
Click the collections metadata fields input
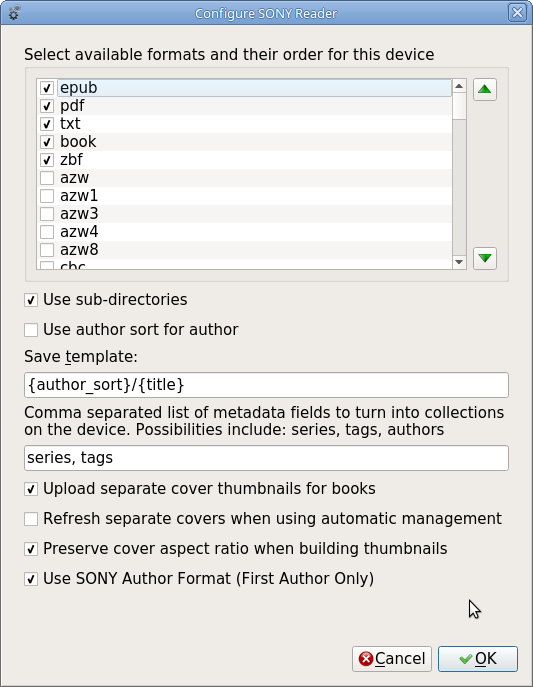[x=266, y=458]
